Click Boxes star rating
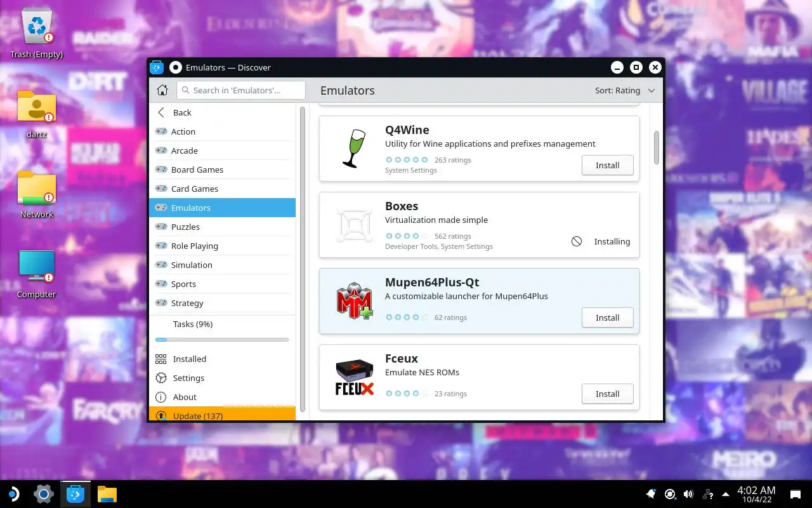This screenshot has width=812, height=508. coord(407,236)
